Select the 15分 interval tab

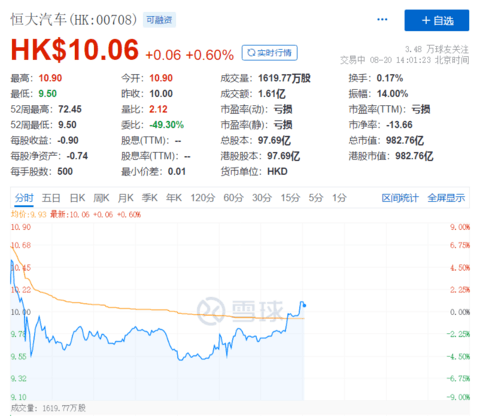coord(290,198)
